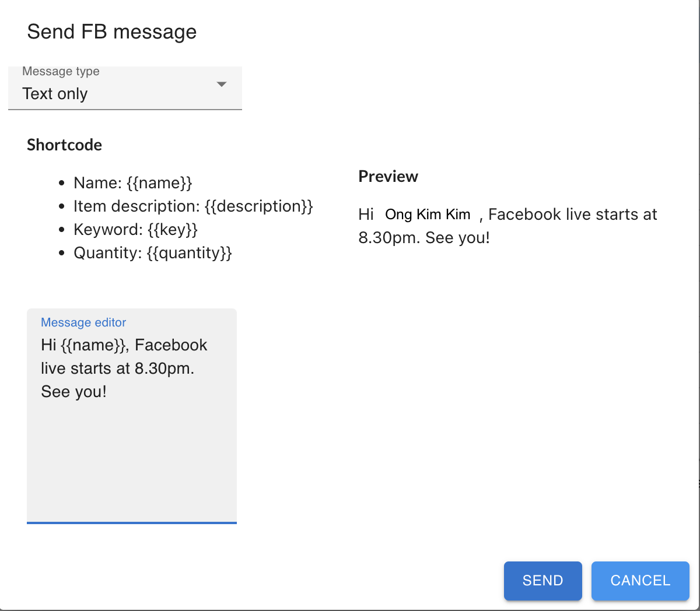Click the blue focus underline below the editor
The width and height of the screenshot is (700, 611).
pos(131,522)
